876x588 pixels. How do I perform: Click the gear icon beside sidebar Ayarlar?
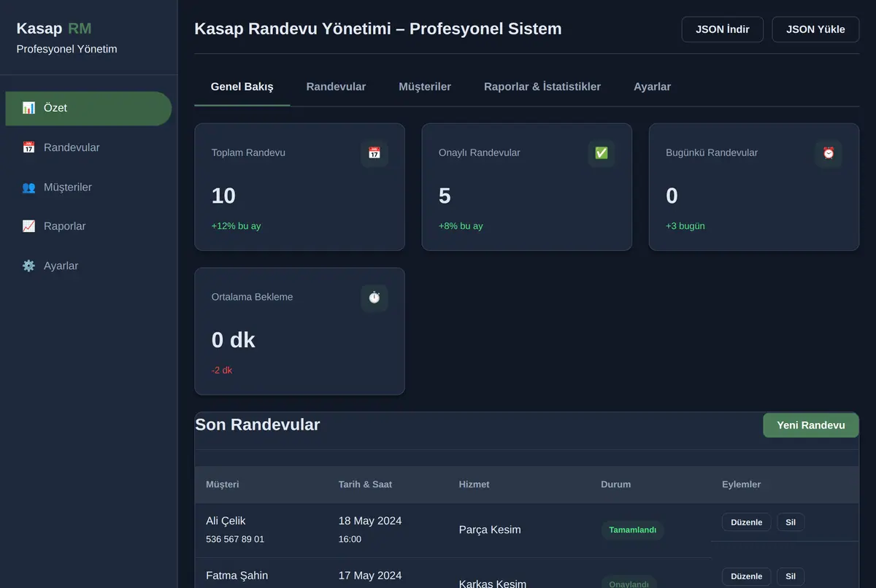(x=28, y=266)
